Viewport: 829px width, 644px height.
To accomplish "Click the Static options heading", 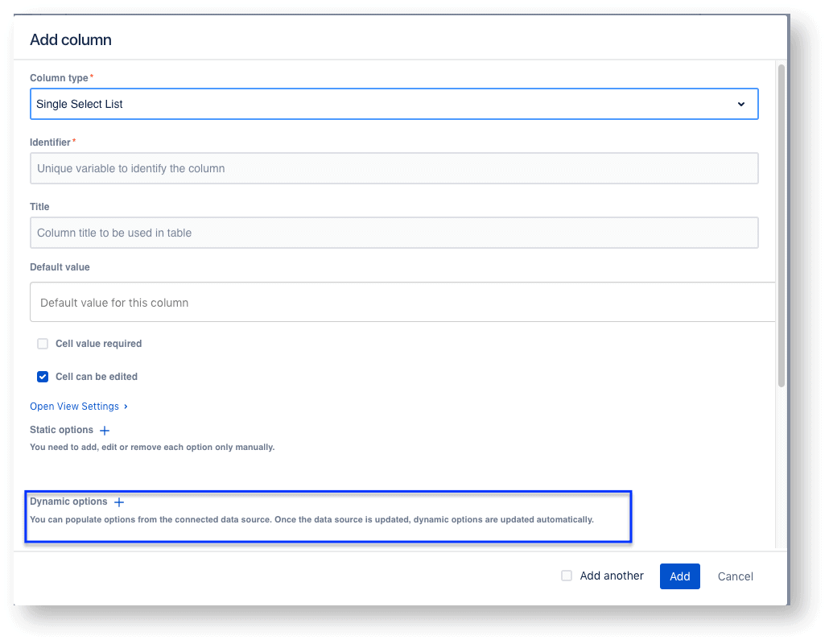I will coord(60,430).
